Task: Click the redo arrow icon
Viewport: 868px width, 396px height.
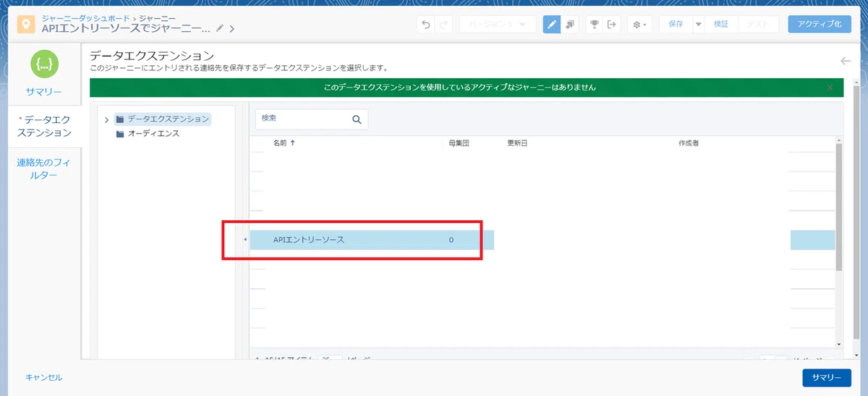Action: 443,25
